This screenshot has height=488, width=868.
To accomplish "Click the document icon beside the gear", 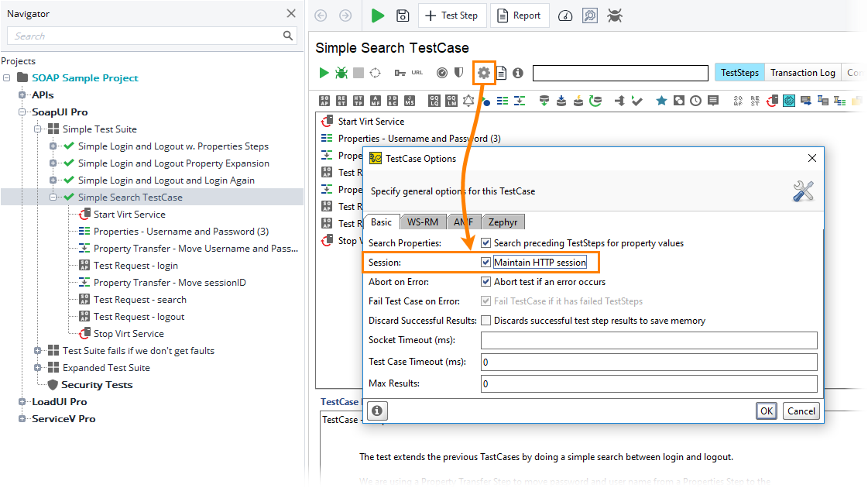I will click(501, 73).
